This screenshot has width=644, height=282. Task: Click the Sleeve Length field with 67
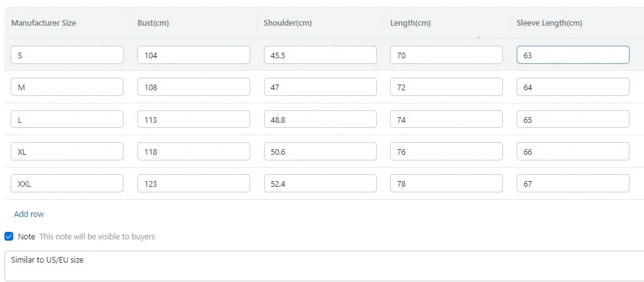(573, 184)
